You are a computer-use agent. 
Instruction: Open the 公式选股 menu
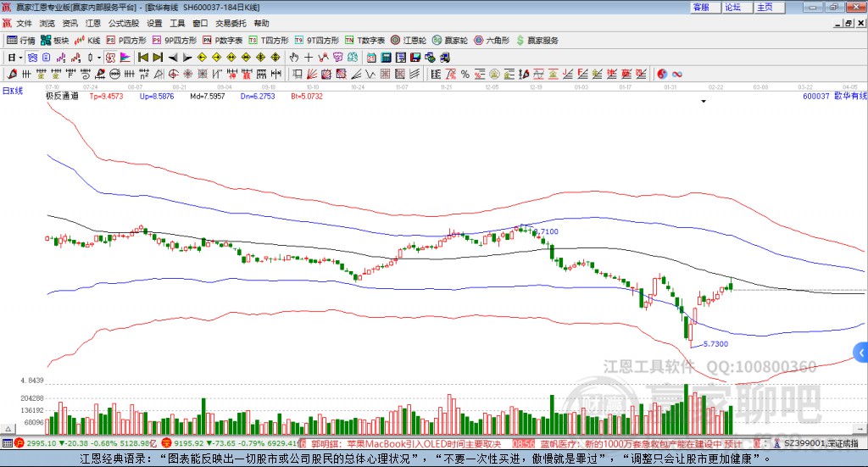pyautogui.click(x=124, y=23)
